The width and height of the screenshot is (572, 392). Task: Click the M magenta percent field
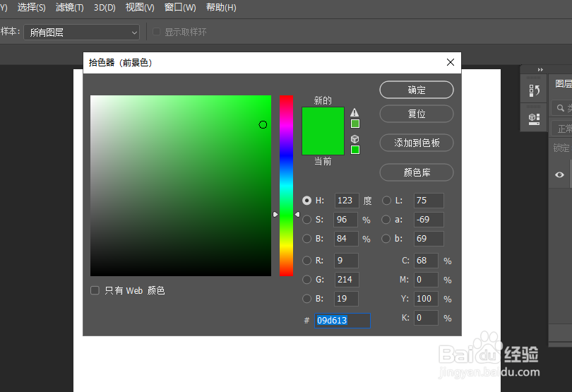[426, 279]
